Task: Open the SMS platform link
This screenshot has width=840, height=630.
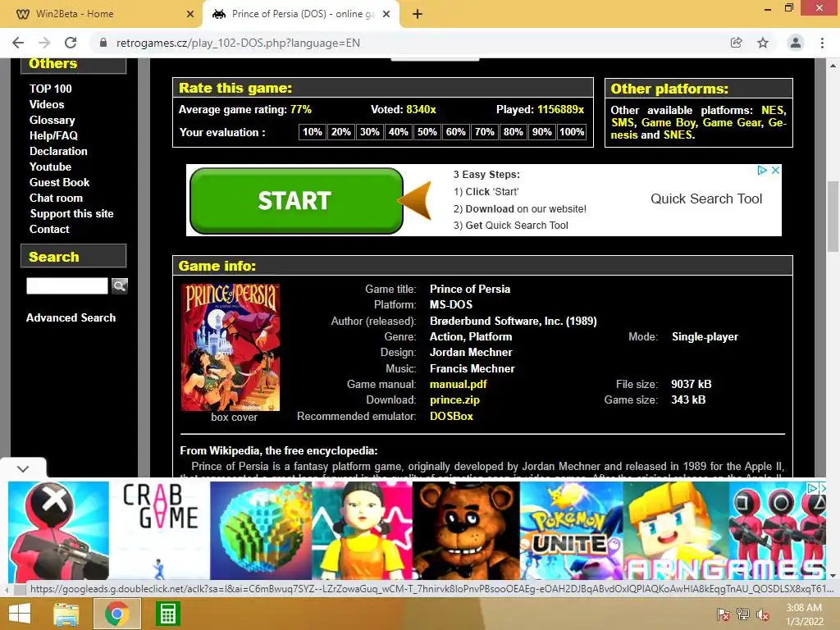Action: coord(623,123)
